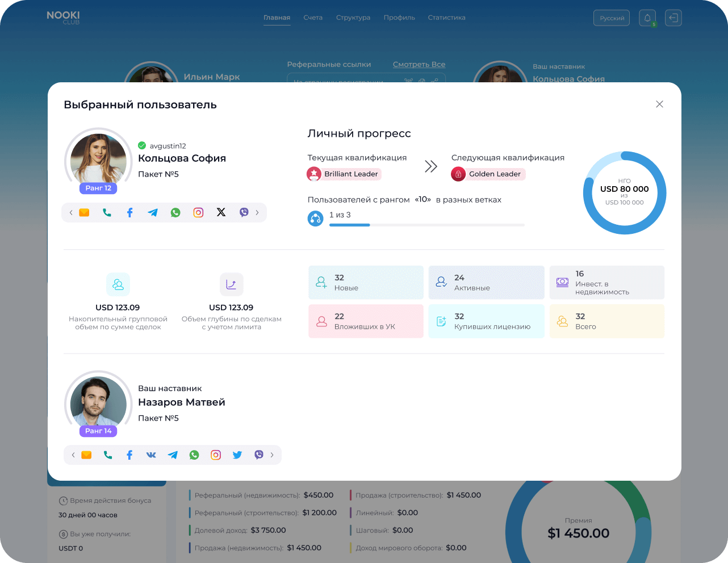This screenshot has height=563, width=728.
Task: Open Sofia's X social icon
Action: 221,212
